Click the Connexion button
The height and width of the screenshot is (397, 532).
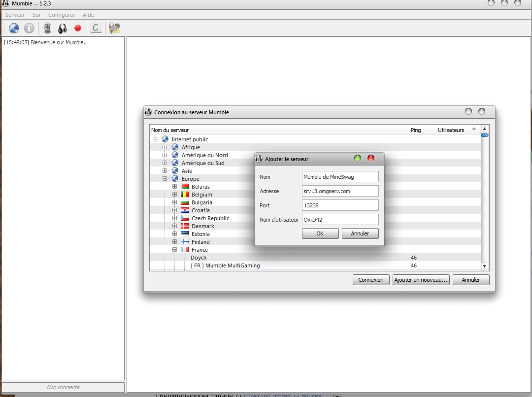(x=371, y=280)
